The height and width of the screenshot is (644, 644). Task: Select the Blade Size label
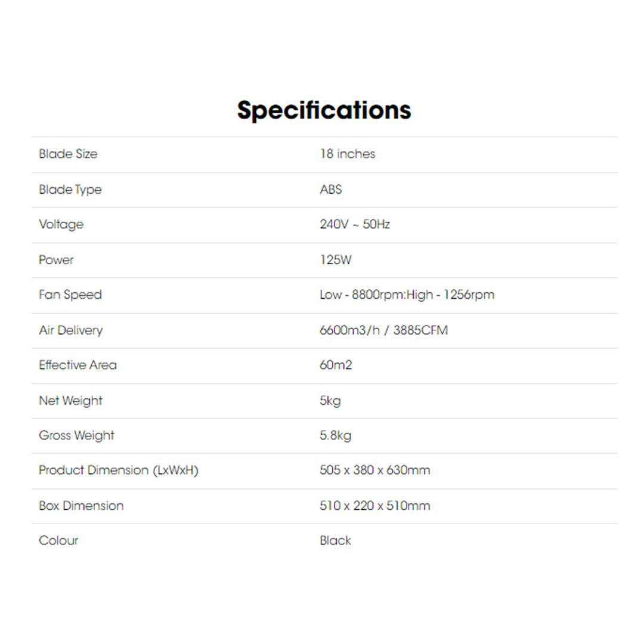pos(68,154)
